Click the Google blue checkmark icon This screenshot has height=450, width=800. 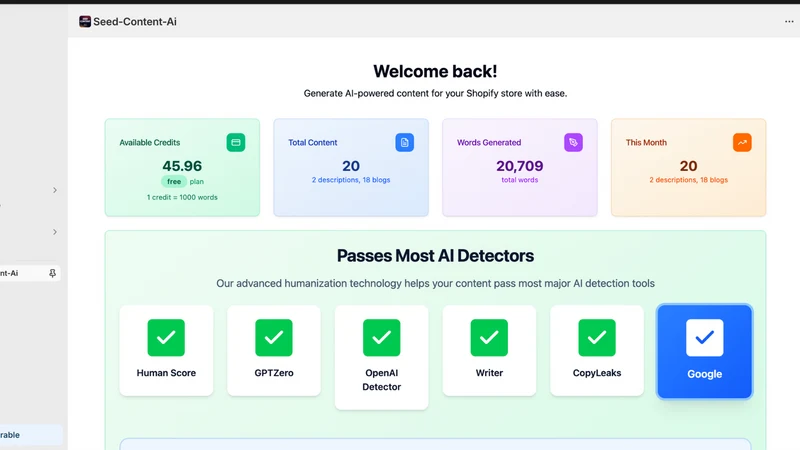[x=705, y=338]
